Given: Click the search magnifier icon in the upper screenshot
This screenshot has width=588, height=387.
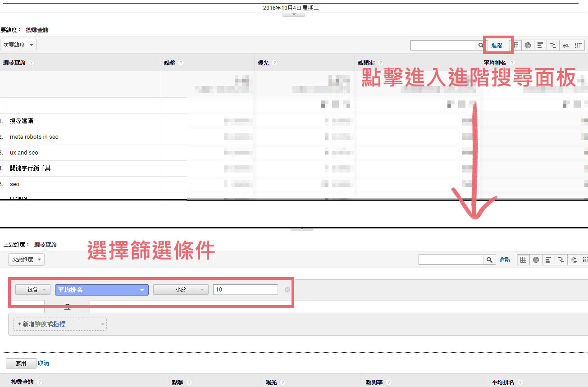Looking at the screenshot, I should click(481, 45).
